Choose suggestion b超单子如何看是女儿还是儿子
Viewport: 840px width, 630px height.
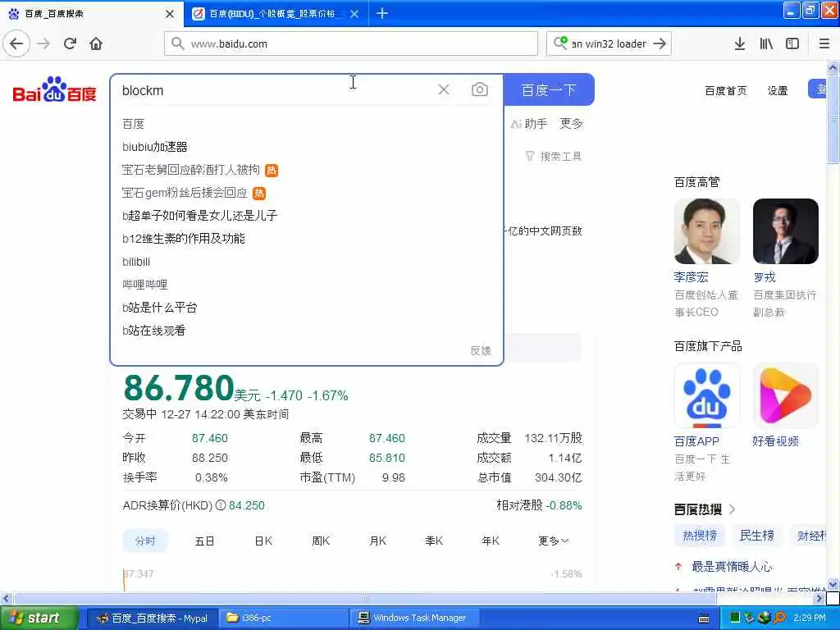(199, 216)
